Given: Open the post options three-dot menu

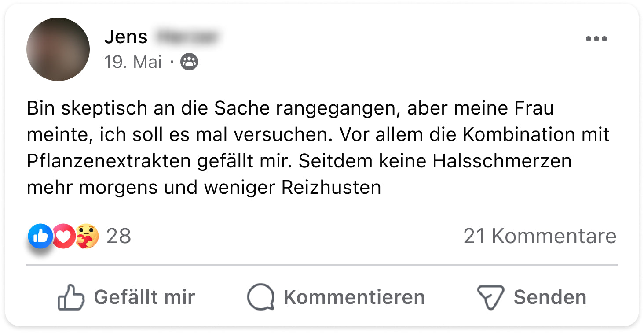Looking at the screenshot, I should 596,39.
